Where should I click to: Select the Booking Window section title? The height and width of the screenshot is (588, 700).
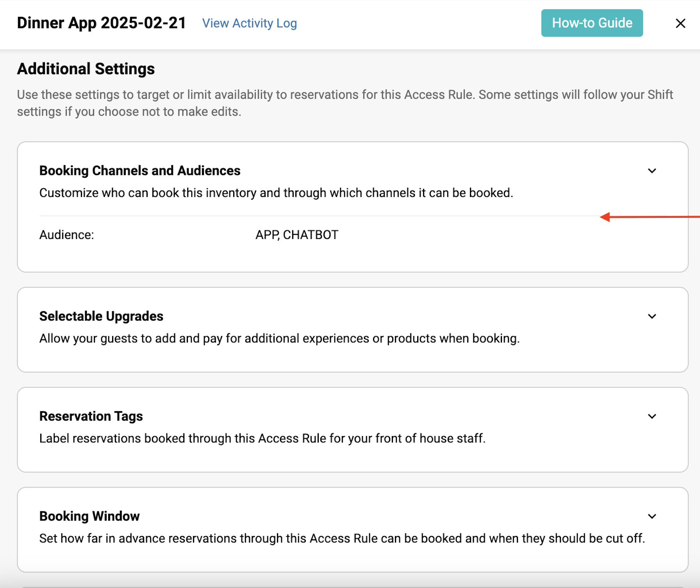coord(89,516)
